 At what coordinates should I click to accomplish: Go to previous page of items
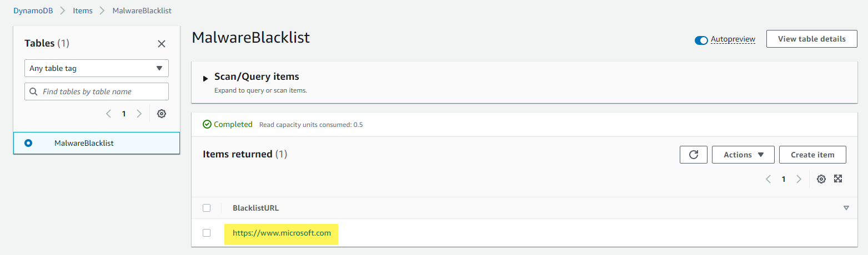tap(768, 179)
